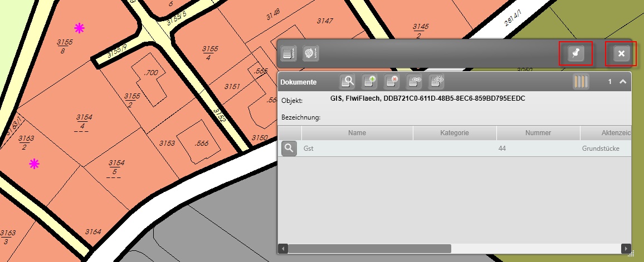Delete document using the red X icon

click(392, 82)
